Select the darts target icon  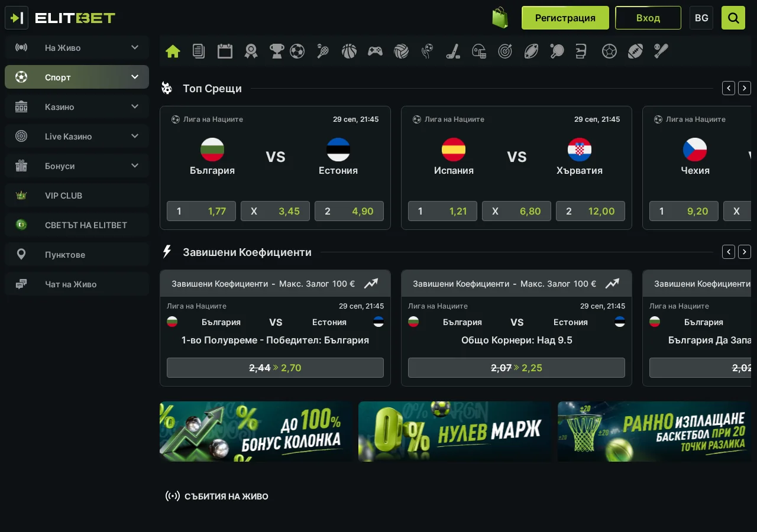pyautogui.click(x=505, y=51)
